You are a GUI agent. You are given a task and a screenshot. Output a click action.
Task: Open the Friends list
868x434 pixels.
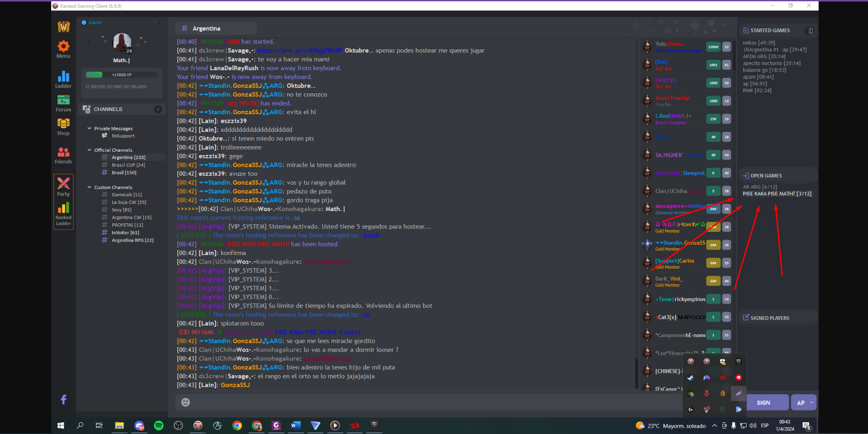point(63,155)
